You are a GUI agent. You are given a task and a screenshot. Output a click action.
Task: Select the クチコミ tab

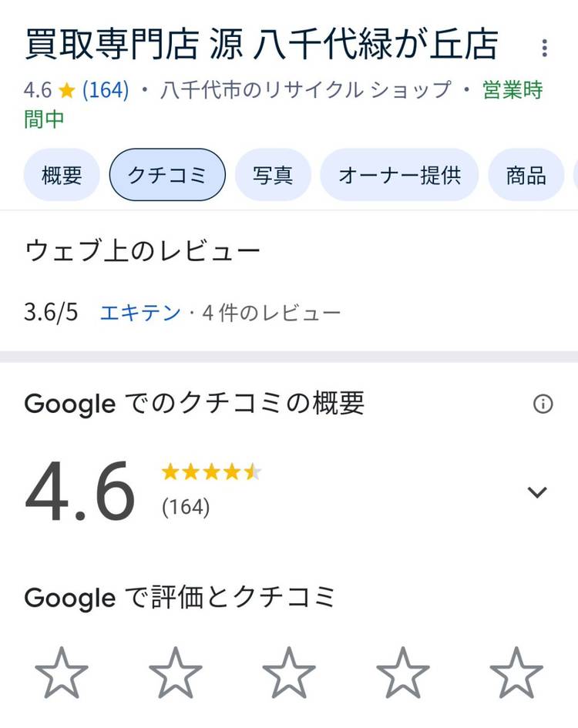[167, 176]
